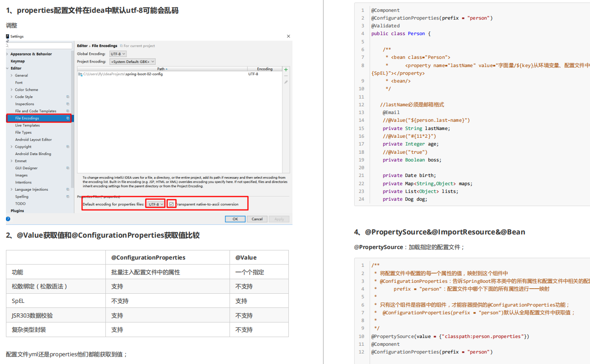Change default encoding for properties files dropdown
The image size is (590, 364).
point(155,203)
